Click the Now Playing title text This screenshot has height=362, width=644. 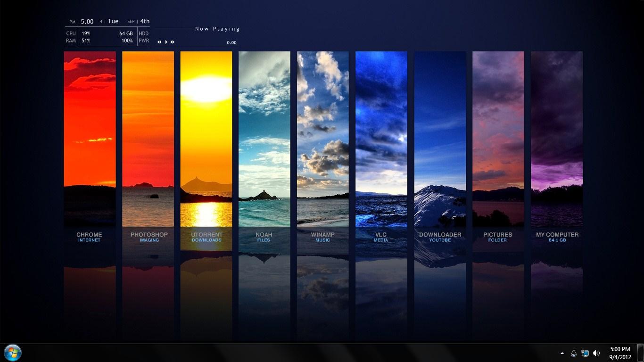point(217,29)
